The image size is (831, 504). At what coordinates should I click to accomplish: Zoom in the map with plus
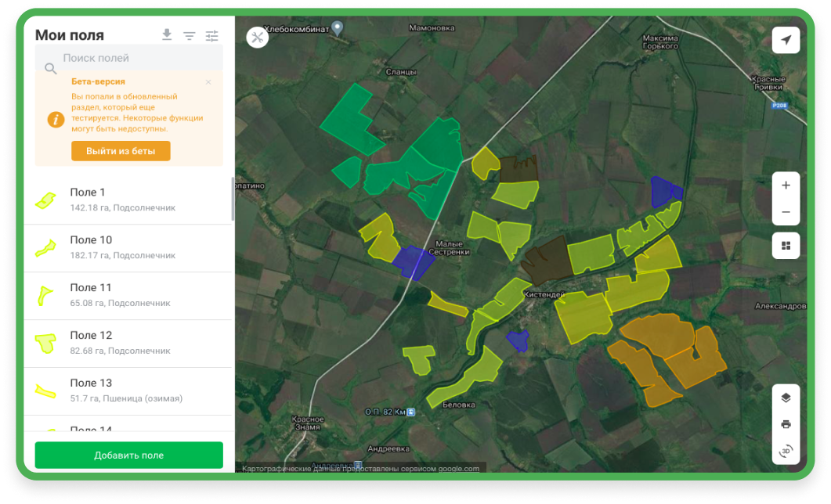pos(786,185)
